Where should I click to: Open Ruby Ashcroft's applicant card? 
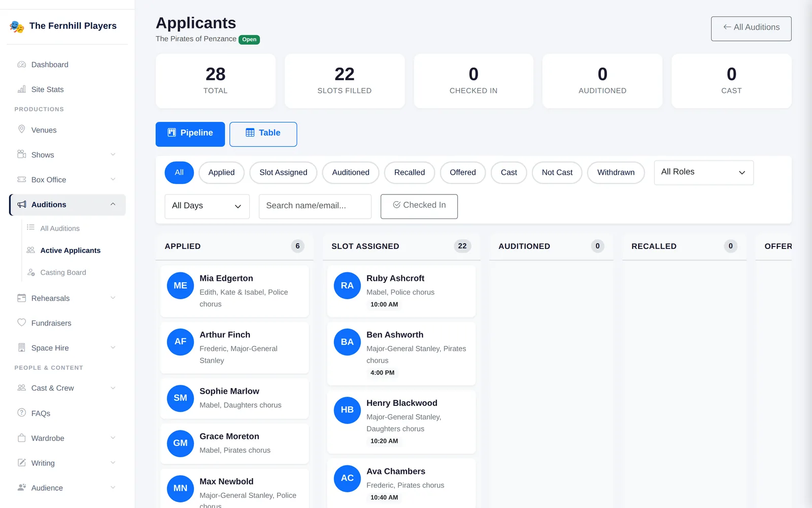(401, 291)
